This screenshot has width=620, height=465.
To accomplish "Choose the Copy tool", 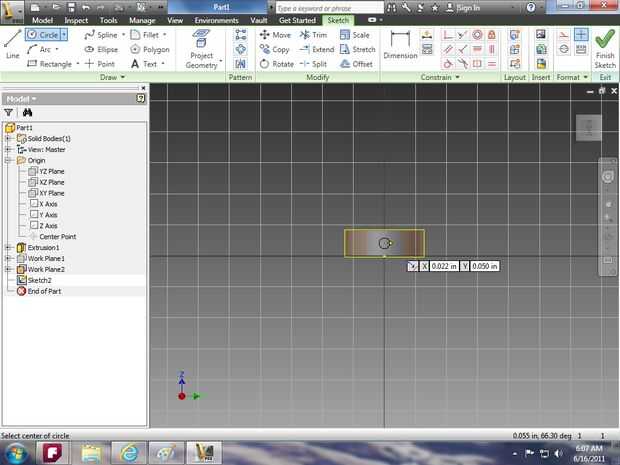I will coord(274,49).
